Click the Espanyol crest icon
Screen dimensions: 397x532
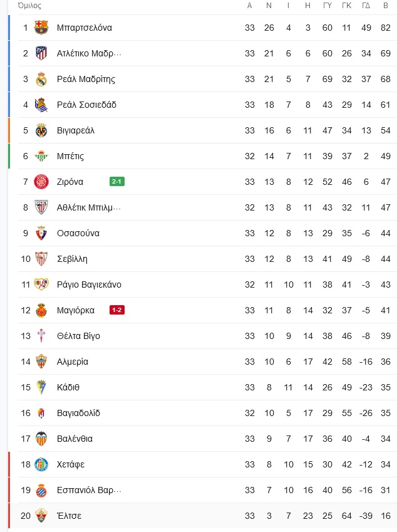(41, 490)
